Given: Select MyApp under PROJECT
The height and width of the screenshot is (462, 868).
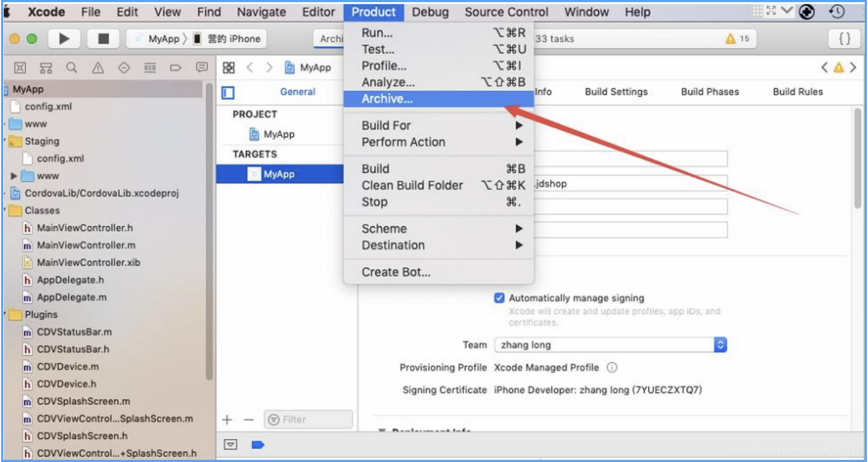Looking at the screenshot, I should coord(280,134).
